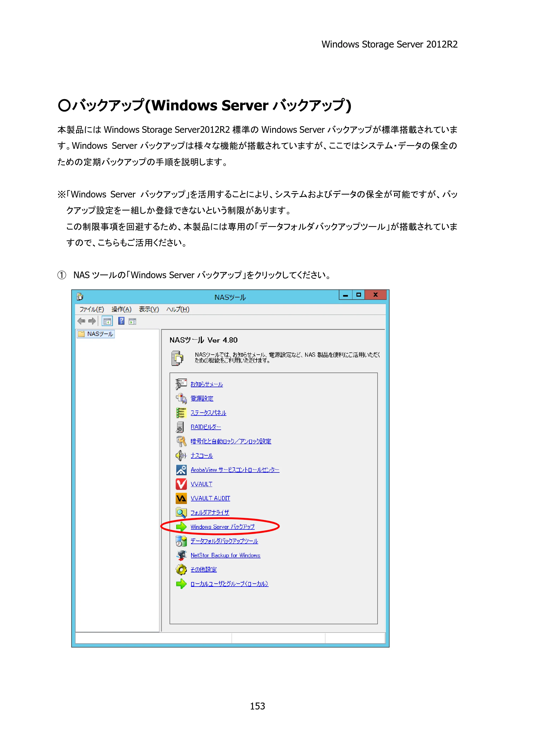Click the green arrow beside Windows Server バックアップ
The width and height of the screenshot is (534, 756).
181,526
